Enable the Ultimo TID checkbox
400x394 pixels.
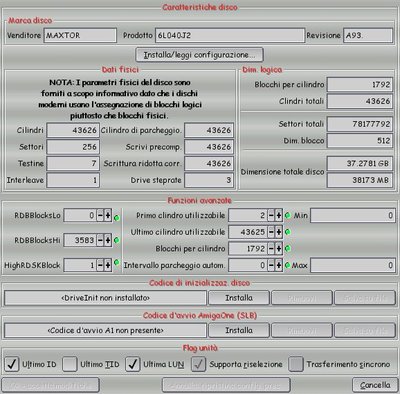tap(70, 364)
